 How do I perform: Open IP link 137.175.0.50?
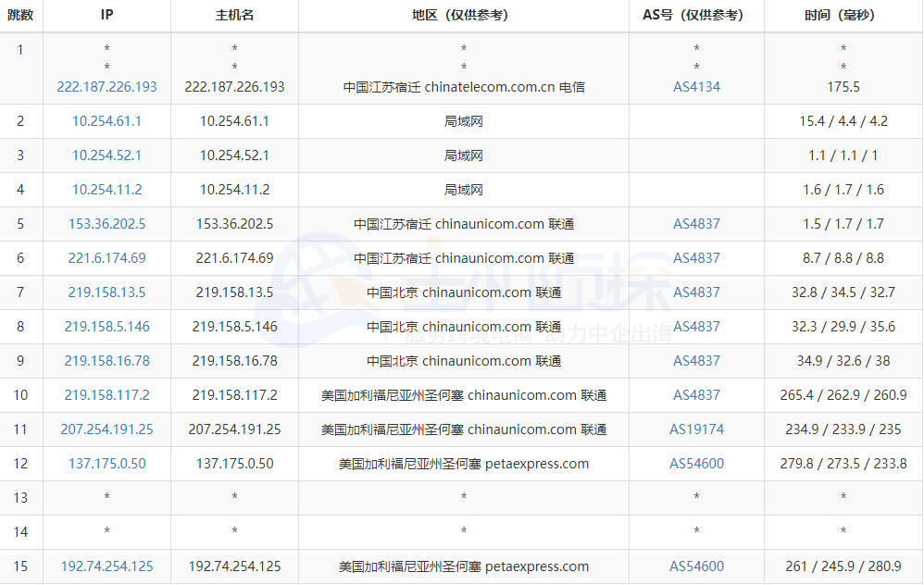tap(106, 464)
